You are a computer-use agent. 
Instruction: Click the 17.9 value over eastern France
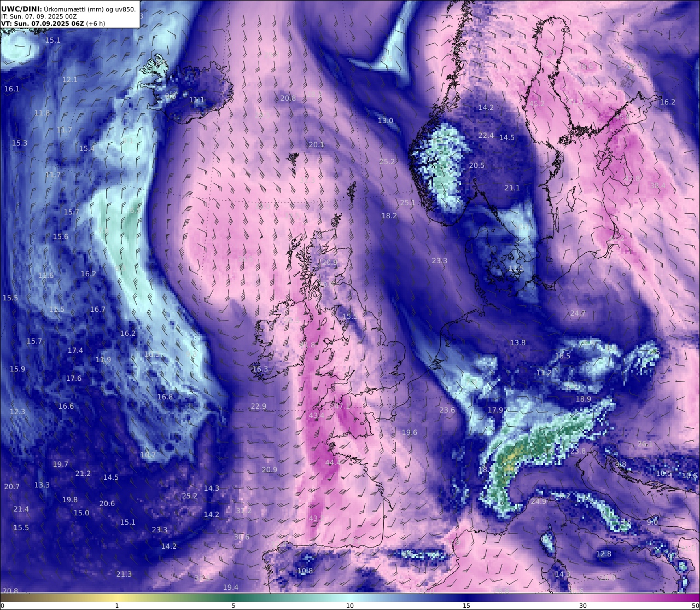pyautogui.click(x=495, y=410)
